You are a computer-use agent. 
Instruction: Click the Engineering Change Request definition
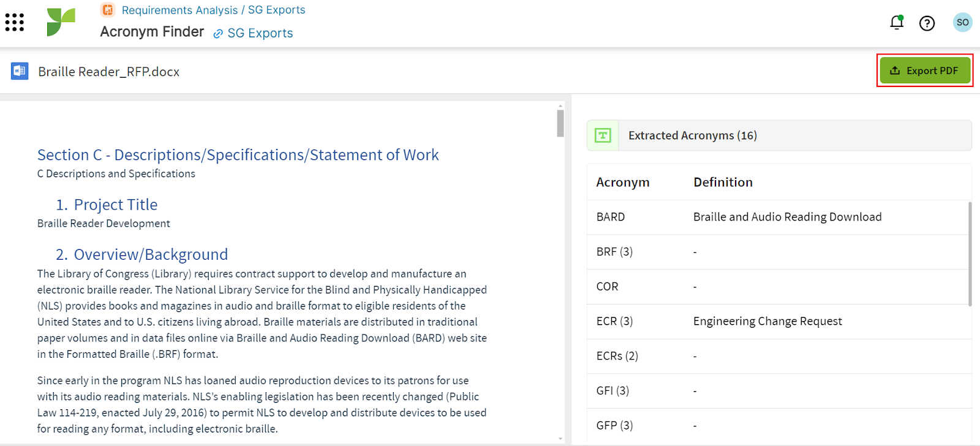coord(767,321)
